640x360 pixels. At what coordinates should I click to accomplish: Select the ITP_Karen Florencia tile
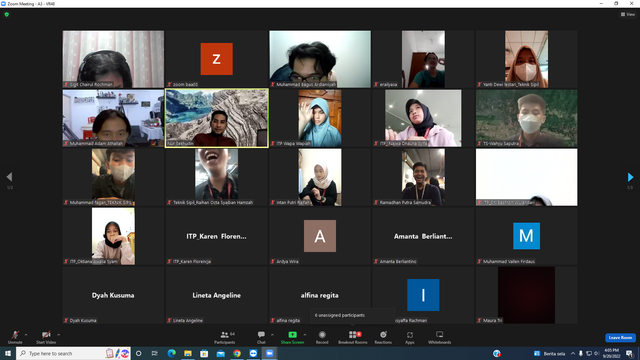[x=216, y=236]
